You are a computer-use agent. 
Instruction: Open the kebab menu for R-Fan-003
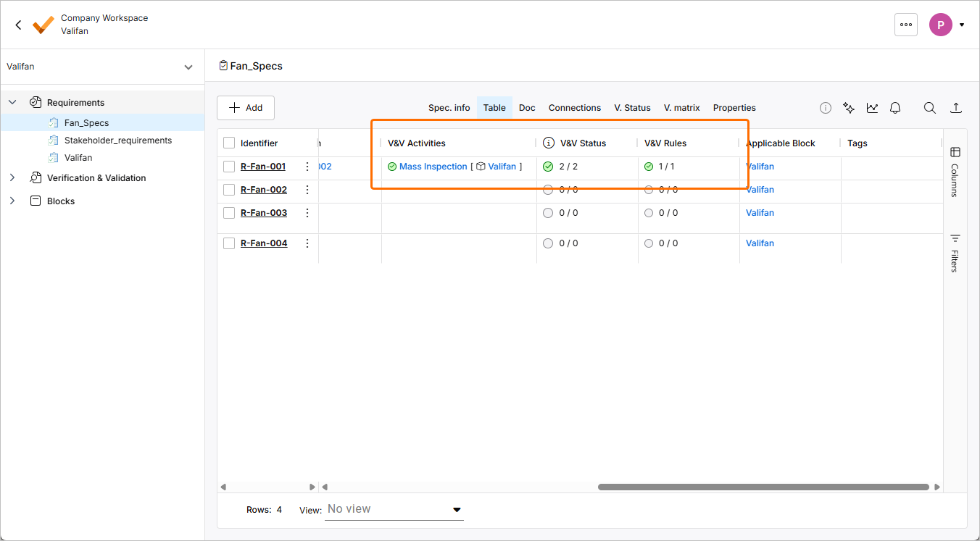click(x=307, y=213)
